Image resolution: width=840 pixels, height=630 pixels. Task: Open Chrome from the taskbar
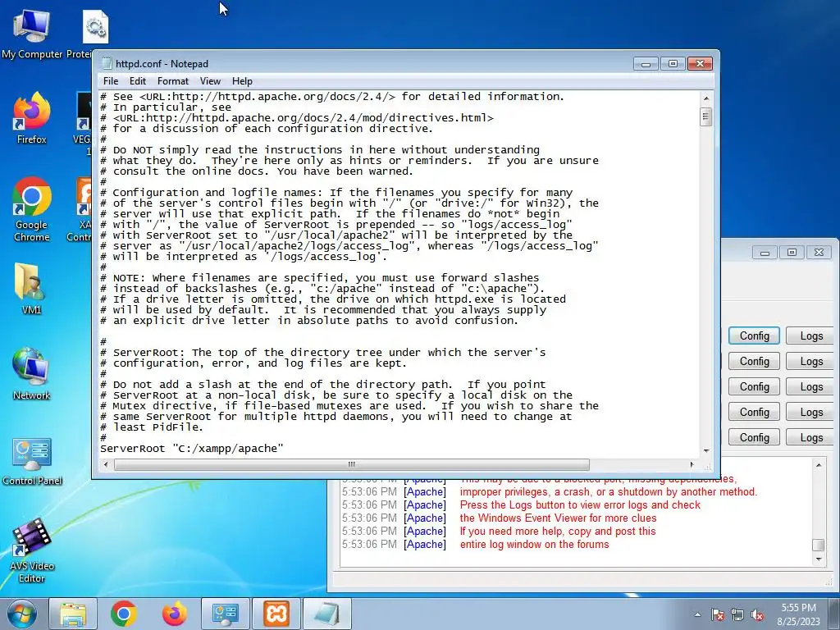pos(124,614)
